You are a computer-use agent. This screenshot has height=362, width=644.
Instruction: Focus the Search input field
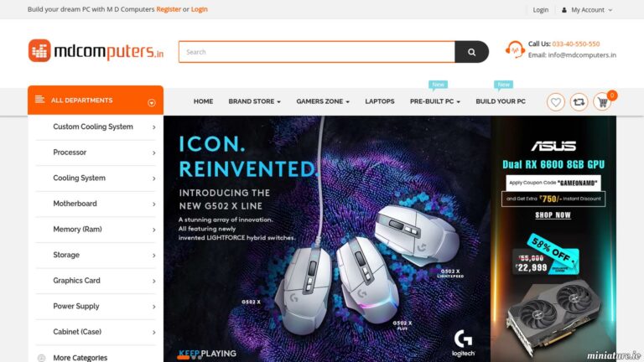tap(317, 52)
